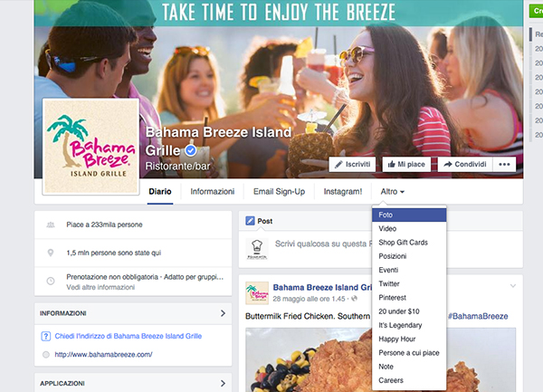
Task: Open the Email Sign-Up tab
Action: (279, 192)
